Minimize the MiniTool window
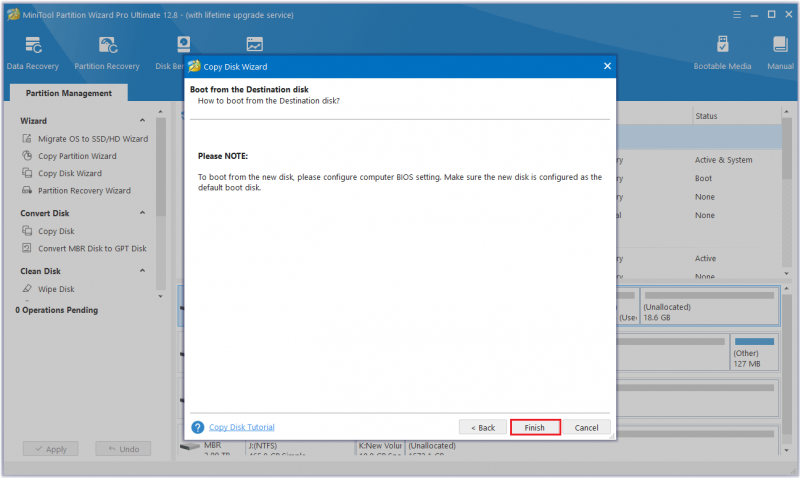 [x=754, y=15]
